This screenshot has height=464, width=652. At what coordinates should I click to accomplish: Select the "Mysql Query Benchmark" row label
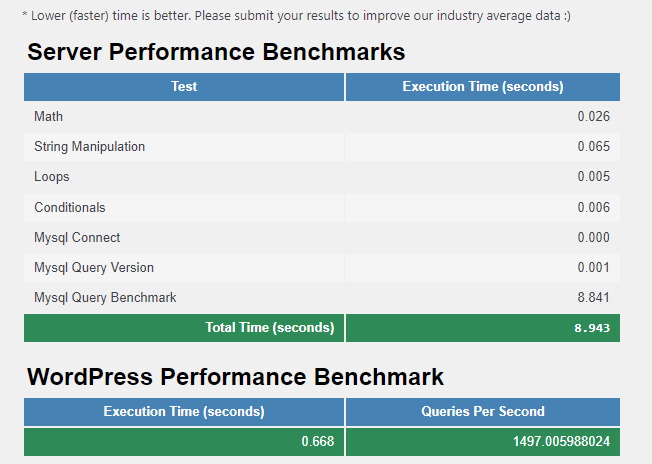(x=105, y=298)
